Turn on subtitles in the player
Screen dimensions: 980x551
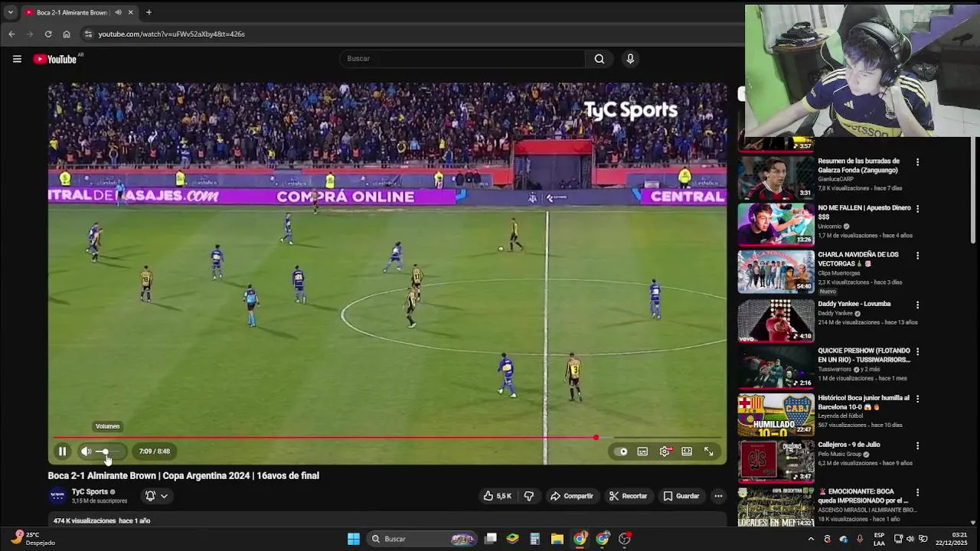[x=642, y=452]
